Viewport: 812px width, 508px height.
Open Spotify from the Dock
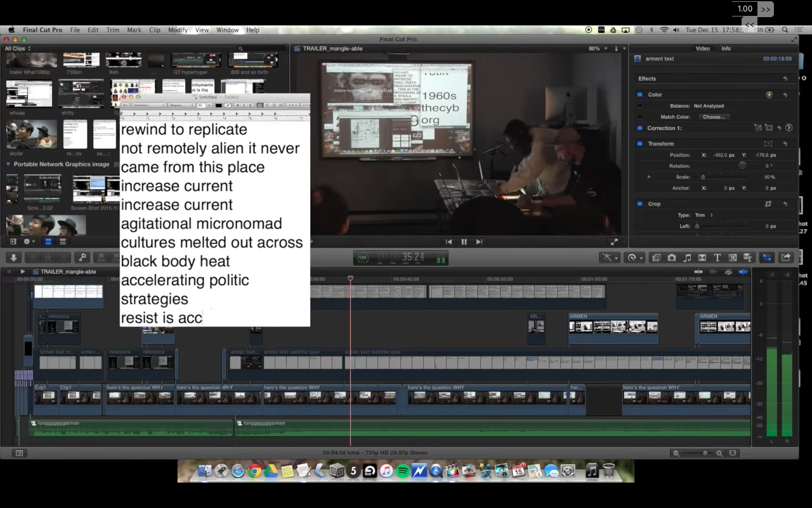click(402, 471)
